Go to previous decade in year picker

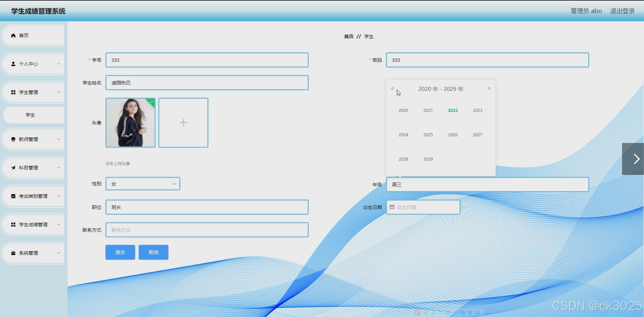click(x=392, y=88)
